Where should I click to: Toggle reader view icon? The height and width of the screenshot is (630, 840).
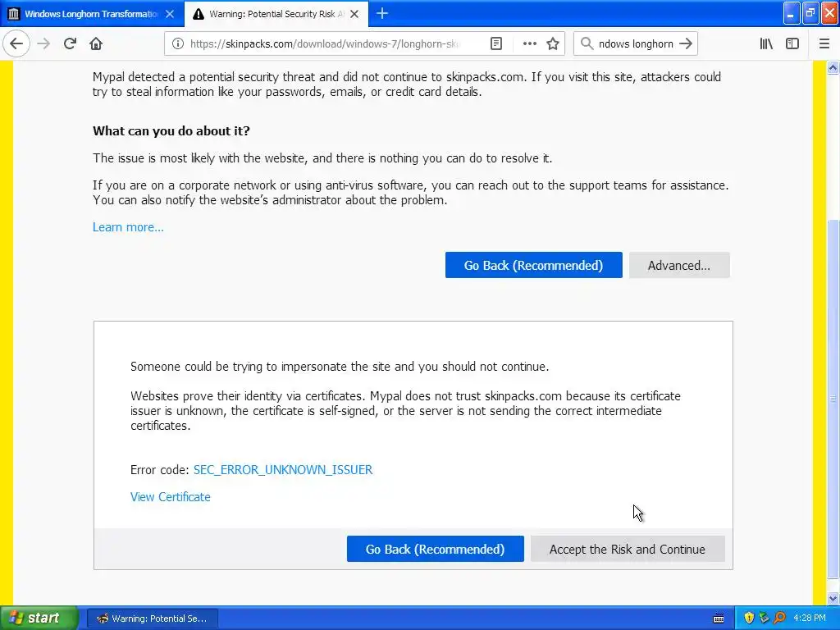pyautogui.click(x=496, y=44)
